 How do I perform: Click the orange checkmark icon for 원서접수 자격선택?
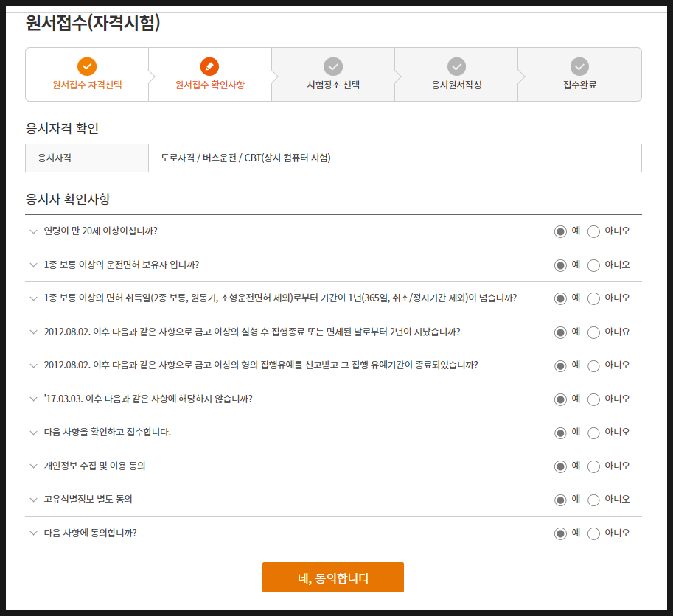[x=87, y=66]
